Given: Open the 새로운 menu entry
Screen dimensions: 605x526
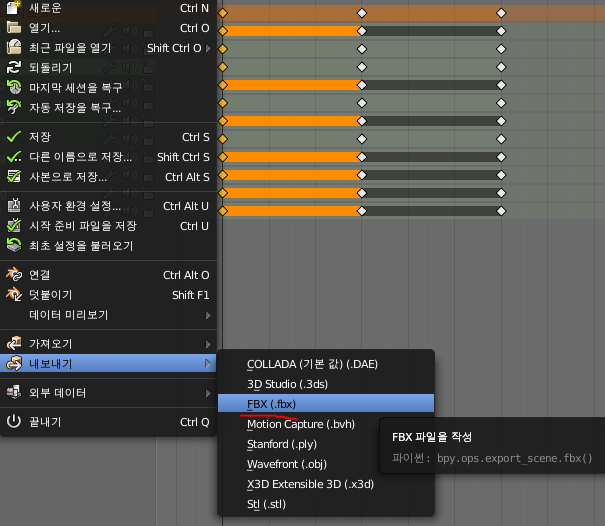Looking at the screenshot, I should click(x=108, y=8).
